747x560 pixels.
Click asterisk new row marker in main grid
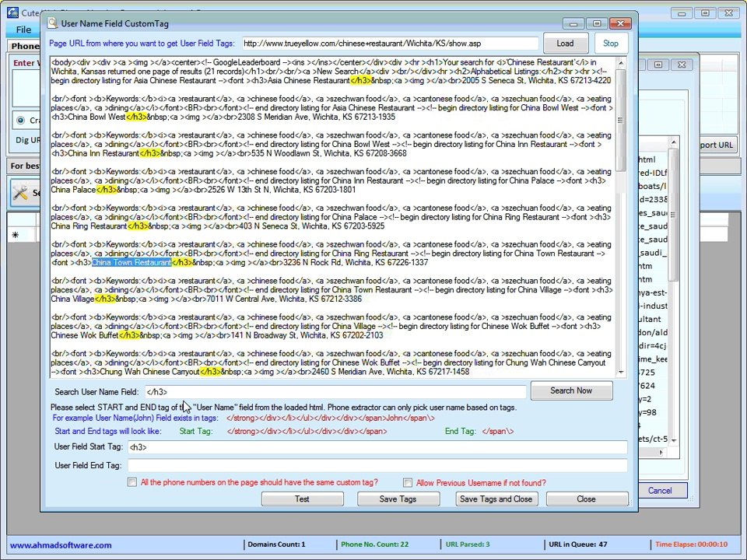16,235
